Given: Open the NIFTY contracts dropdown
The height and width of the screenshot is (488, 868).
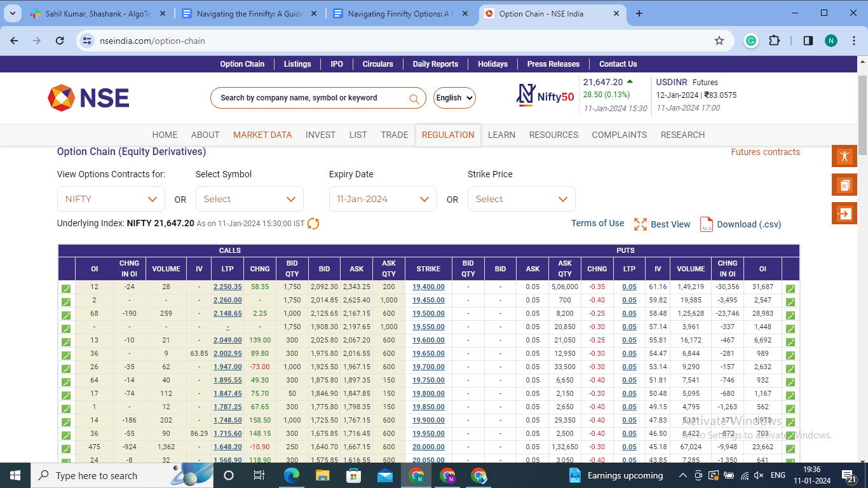Looking at the screenshot, I should coord(111,199).
